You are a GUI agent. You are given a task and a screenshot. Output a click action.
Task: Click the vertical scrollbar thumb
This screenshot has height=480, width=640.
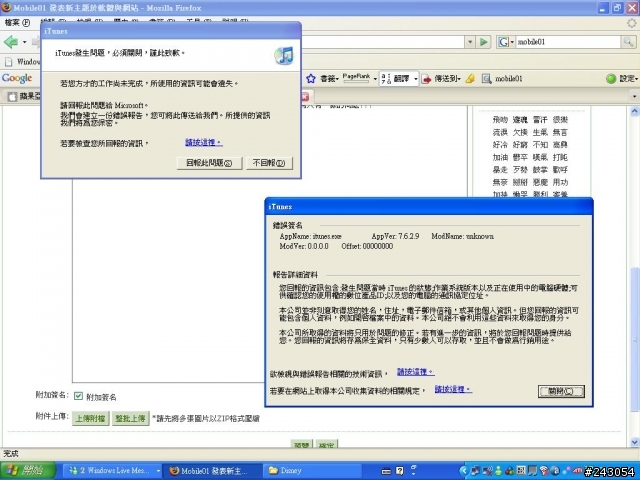click(635, 339)
